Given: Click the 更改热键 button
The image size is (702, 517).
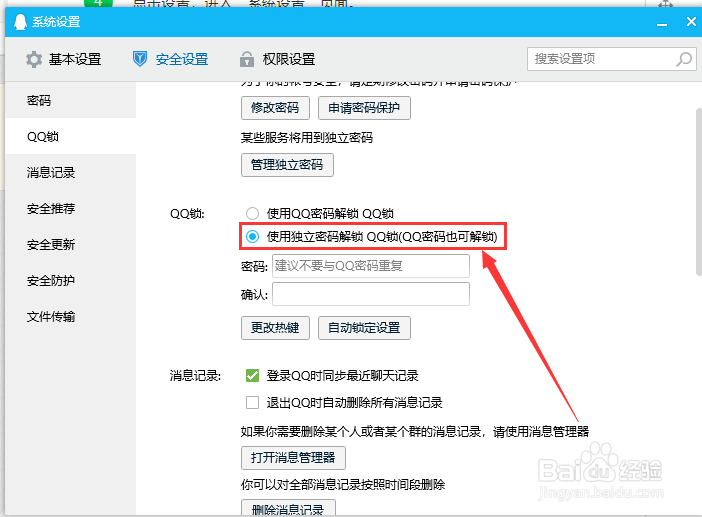Looking at the screenshot, I should 275,328.
